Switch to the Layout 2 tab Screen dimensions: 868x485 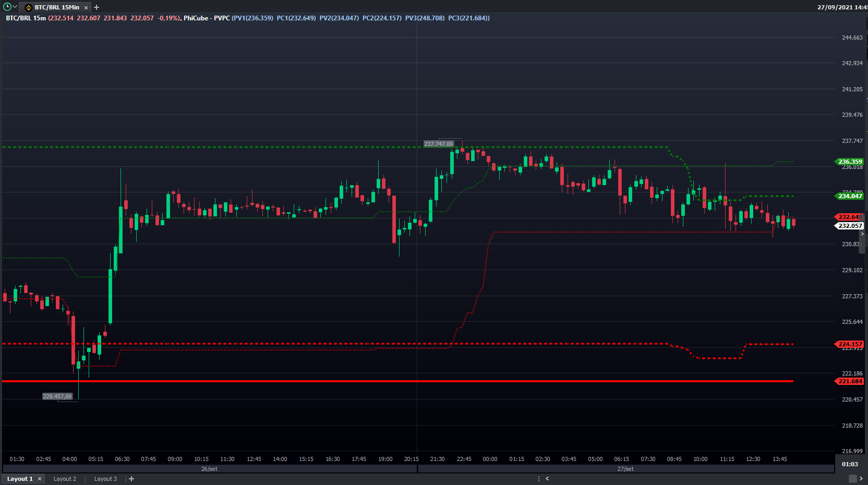click(x=65, y=479)
